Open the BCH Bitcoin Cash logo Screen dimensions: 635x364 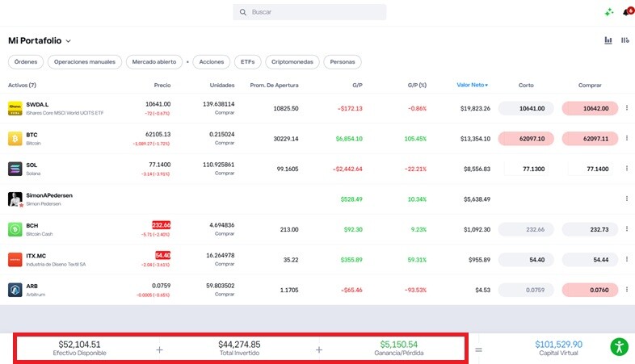(x=15, y=229)
